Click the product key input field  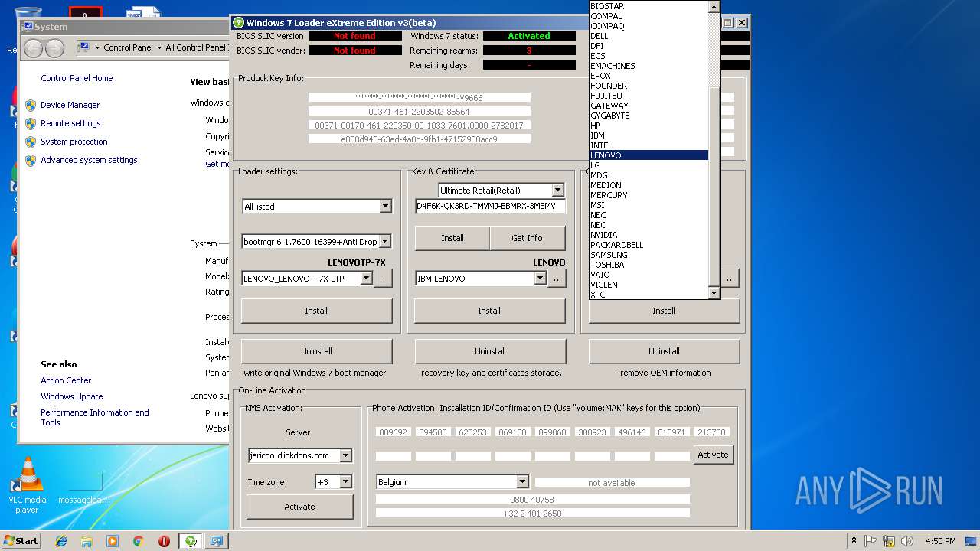tap(490, 207)
